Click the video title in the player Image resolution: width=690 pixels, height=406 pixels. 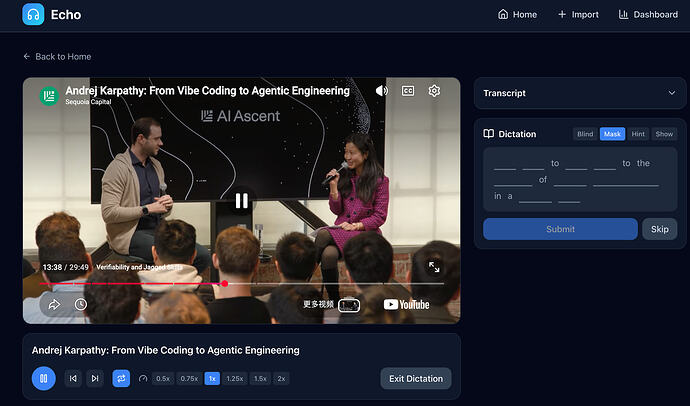tap(207, 91)
